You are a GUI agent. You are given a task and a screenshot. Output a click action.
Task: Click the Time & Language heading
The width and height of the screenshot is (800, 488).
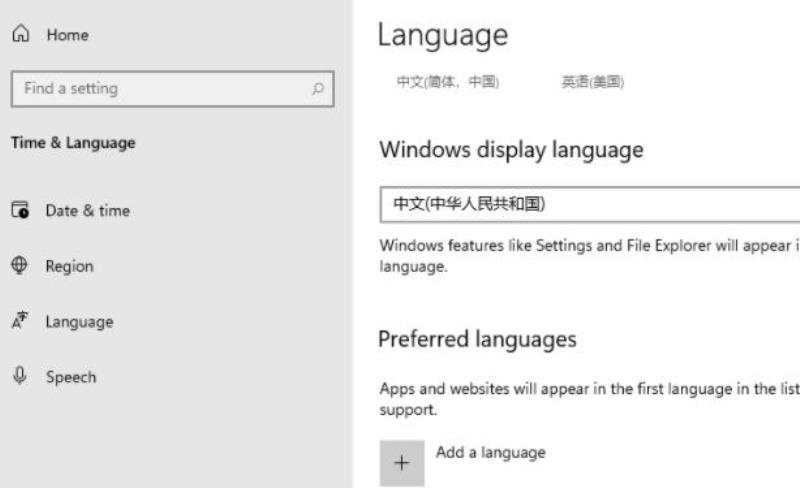coord(73,142)
